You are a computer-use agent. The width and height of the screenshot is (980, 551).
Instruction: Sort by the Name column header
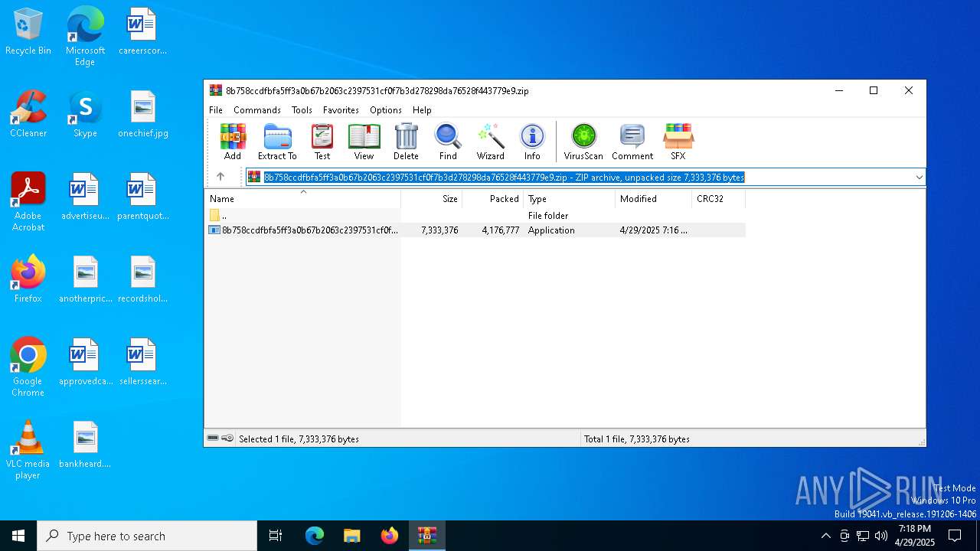302,198
